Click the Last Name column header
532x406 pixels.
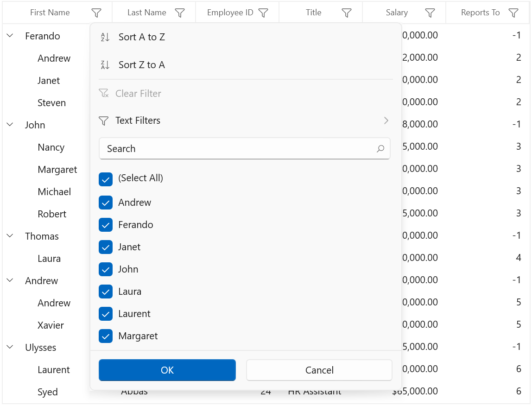click(x=147, y=13)
